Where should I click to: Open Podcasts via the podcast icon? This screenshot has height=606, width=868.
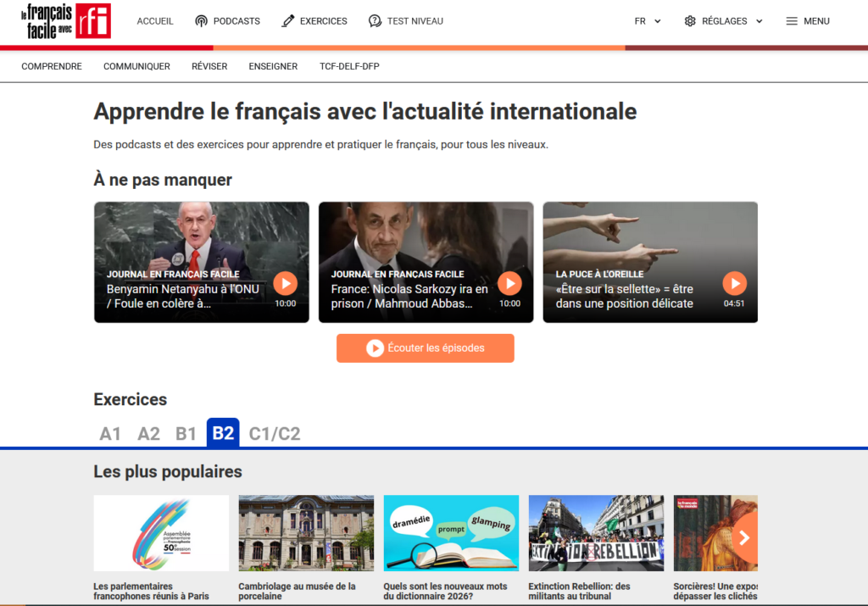pos(201,21)
